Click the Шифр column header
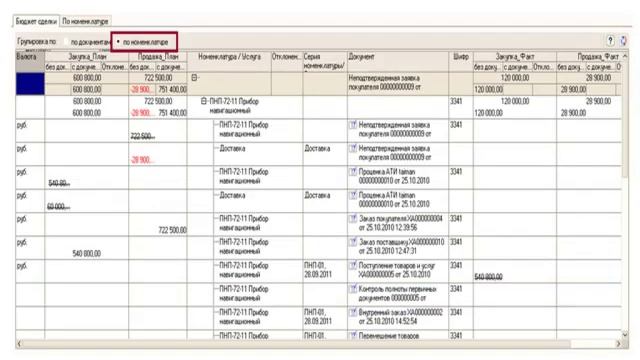This screenshot has height=360, width=640. click(461, 62)
